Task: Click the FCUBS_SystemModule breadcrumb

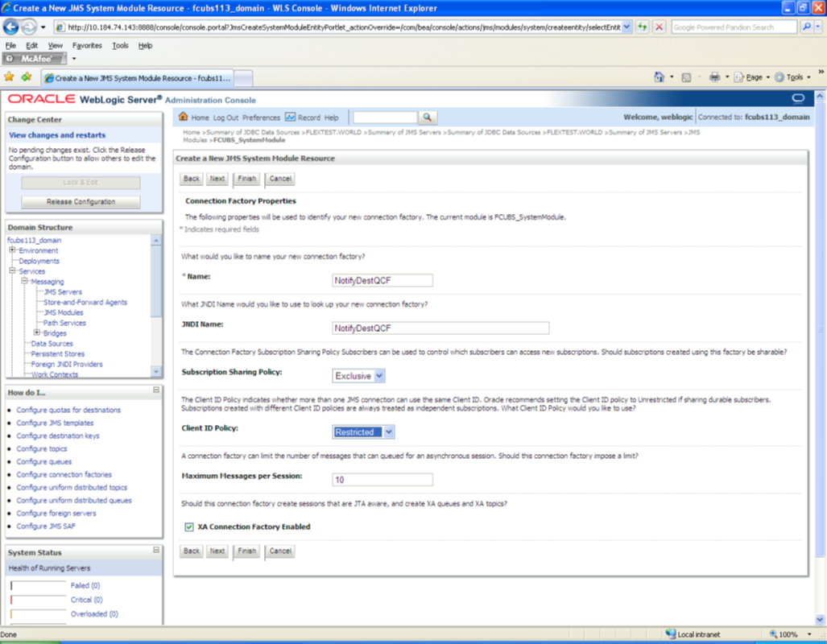Action: tap(249, 140)
